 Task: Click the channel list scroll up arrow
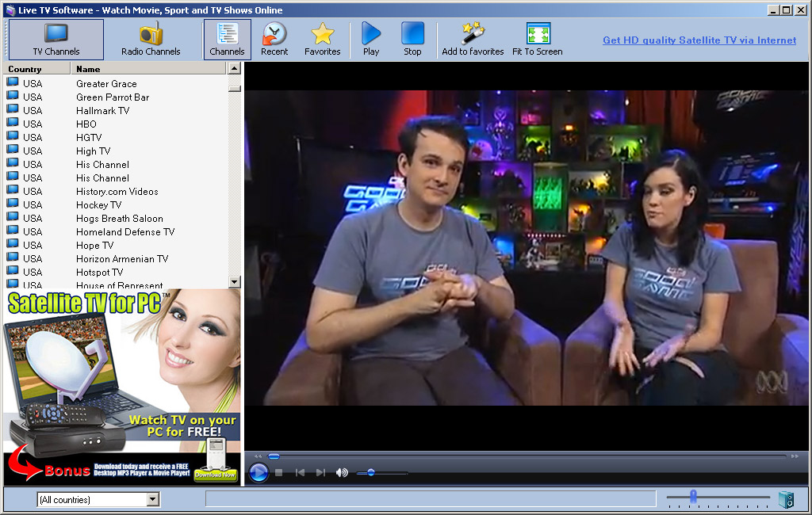click(x=234, y=68)
